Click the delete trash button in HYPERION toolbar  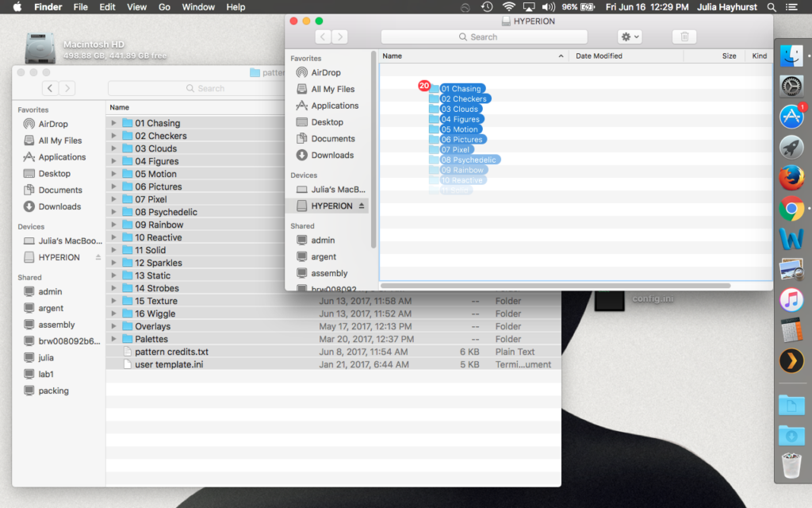coord(684,37)
